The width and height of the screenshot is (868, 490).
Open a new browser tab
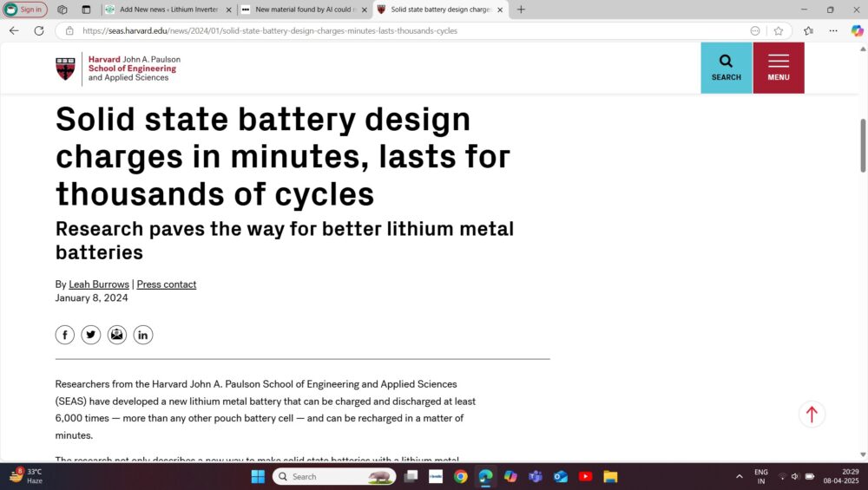521,10
